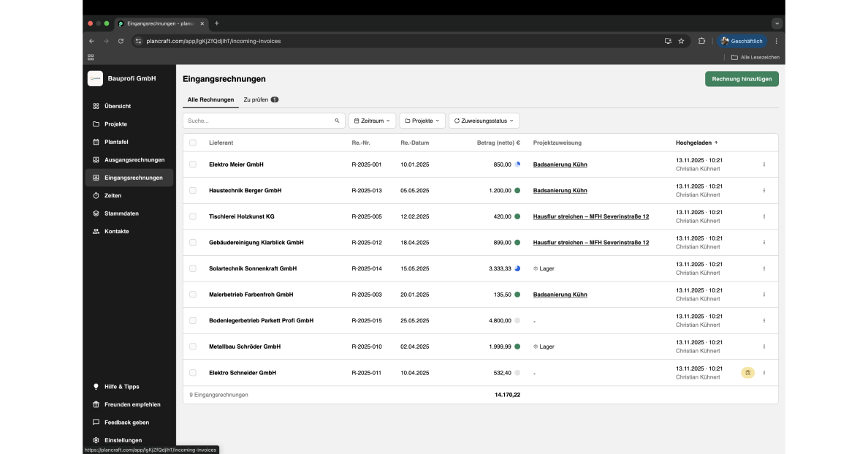Viewport: 868px width, 454px height.
Task: Bookmark this page with the star icon
Action: click(x=681, y=41)
